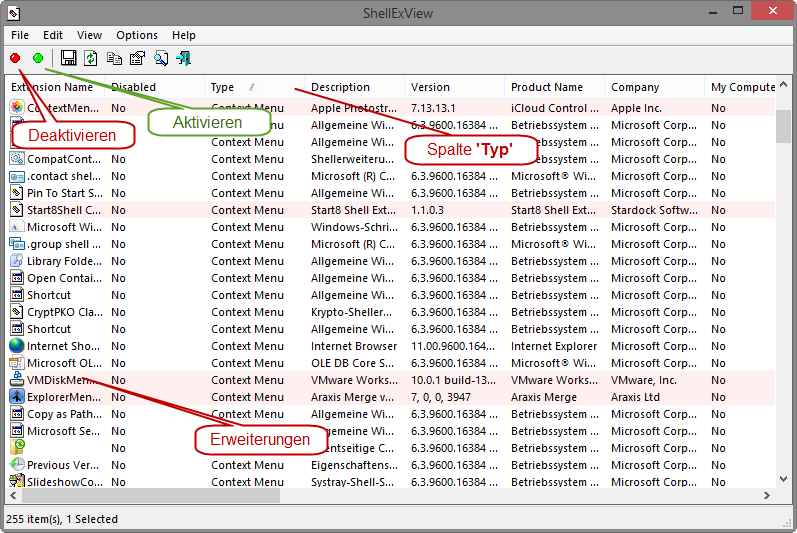Click the green Enable Selected Items icon

click(x=38, y=59)
